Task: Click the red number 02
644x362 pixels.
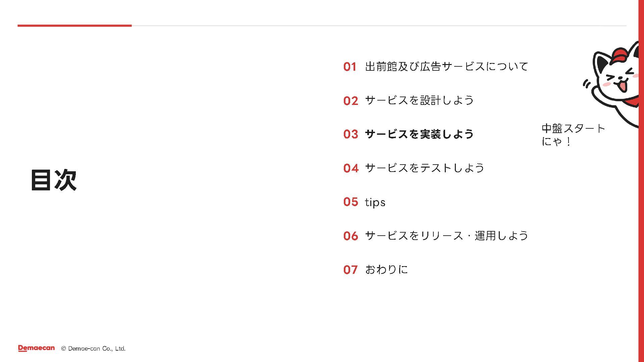Action: click(x=351, y=101)
